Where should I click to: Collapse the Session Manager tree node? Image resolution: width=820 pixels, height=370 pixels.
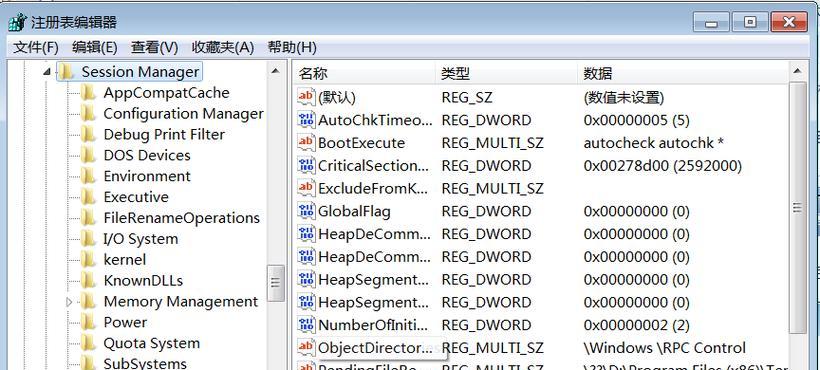48,72
